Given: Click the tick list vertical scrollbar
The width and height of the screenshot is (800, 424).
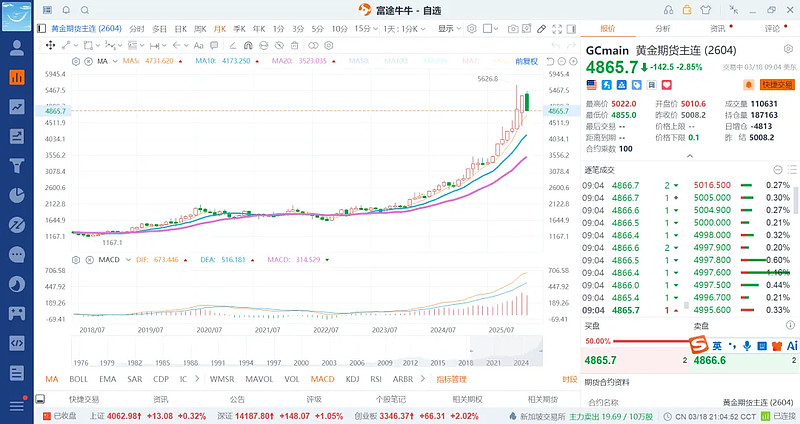Looking at the screenshot, I should pyautogui.click(x=796, y=200).
